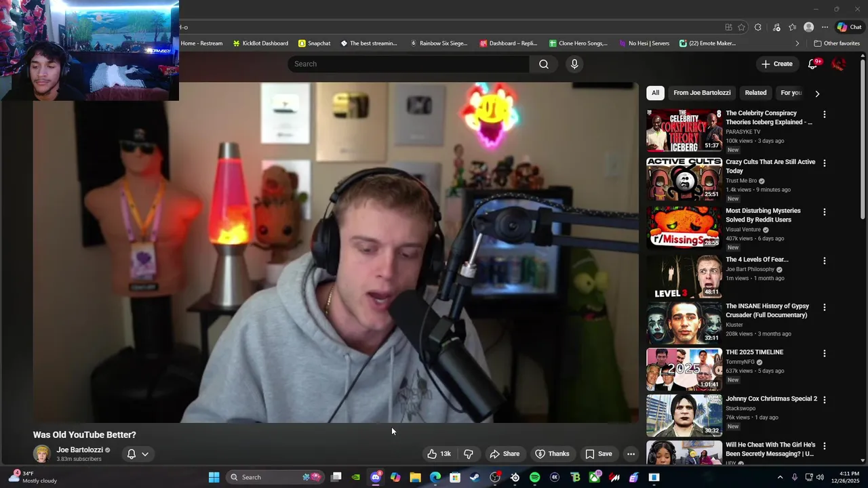This screenshot has width=868, height=488.
Task: Open the browser media control icon
Action: tap(776, 27)
